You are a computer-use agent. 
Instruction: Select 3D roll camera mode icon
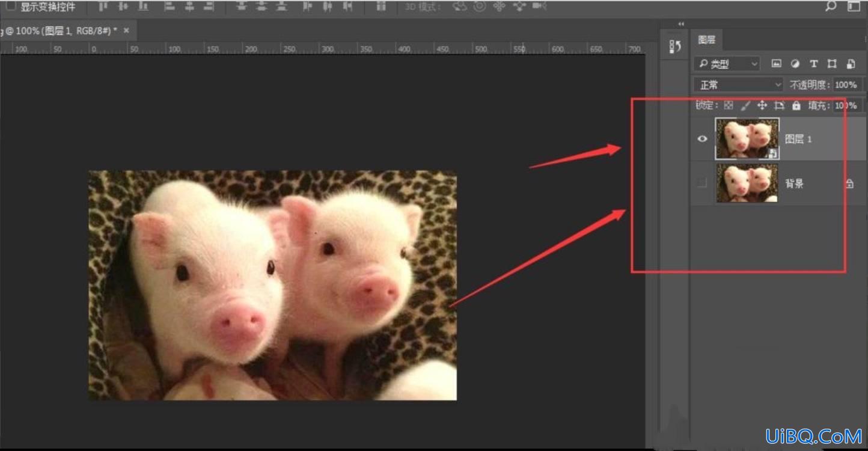point(480,7)
